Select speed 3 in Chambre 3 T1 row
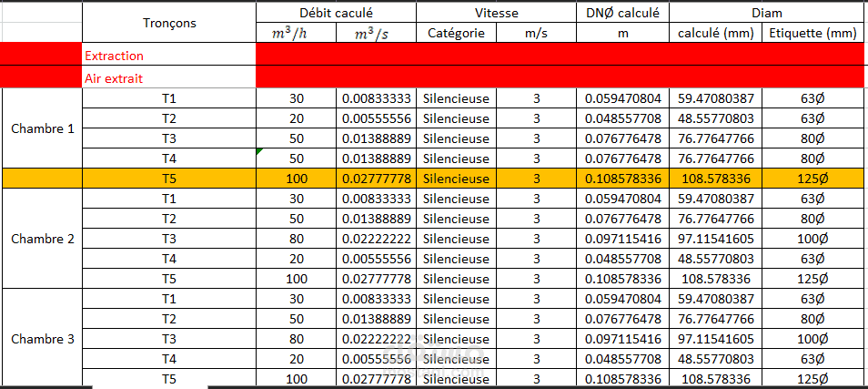Viewport: 868px width, 389px height. click(x=536, y=299)
